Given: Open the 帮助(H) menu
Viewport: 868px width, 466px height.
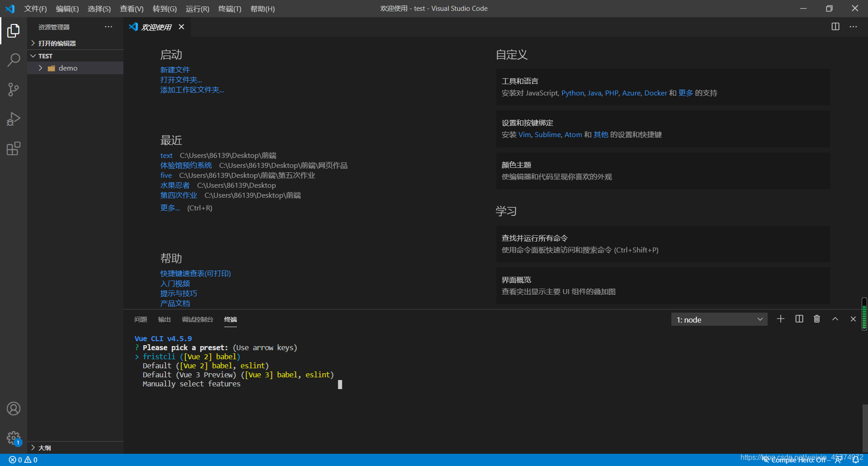Looking at the screenshot, I should pos(263,9).
